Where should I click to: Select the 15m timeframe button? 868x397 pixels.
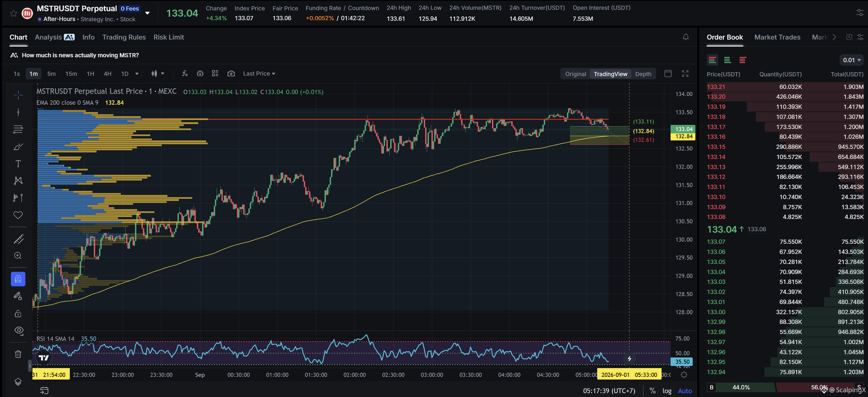pos(71,73)
